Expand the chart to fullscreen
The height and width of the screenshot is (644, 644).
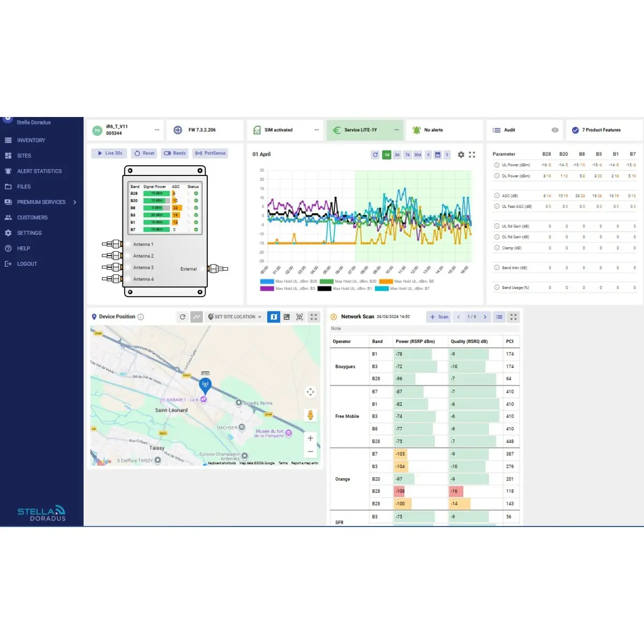click(x=472, y=155)
